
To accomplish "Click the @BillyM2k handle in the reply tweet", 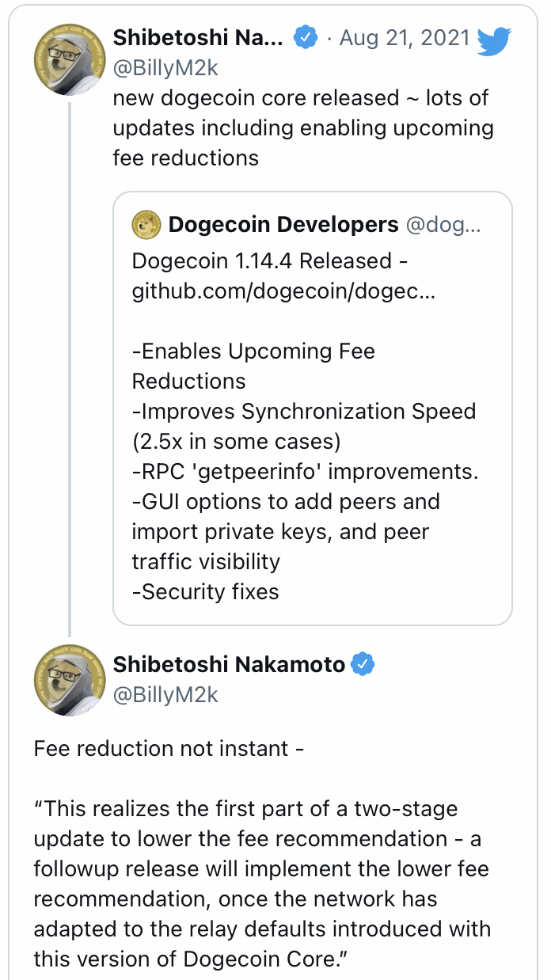I will click(165, 694).
